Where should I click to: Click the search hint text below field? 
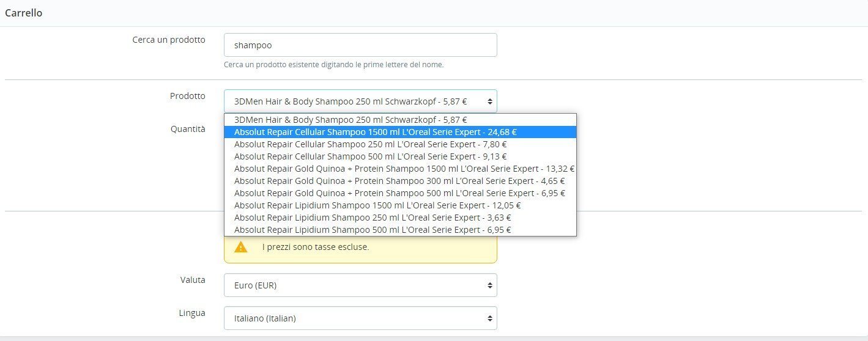pos(334,64)
